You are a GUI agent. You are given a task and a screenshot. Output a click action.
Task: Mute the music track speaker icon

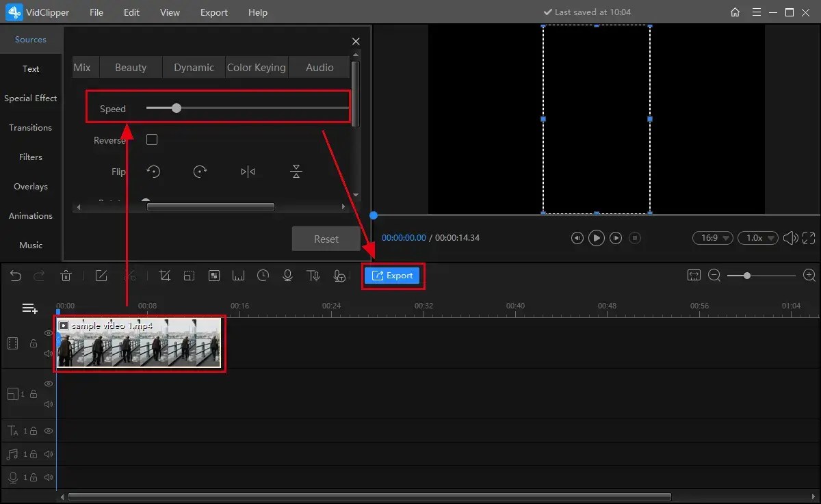48,454
